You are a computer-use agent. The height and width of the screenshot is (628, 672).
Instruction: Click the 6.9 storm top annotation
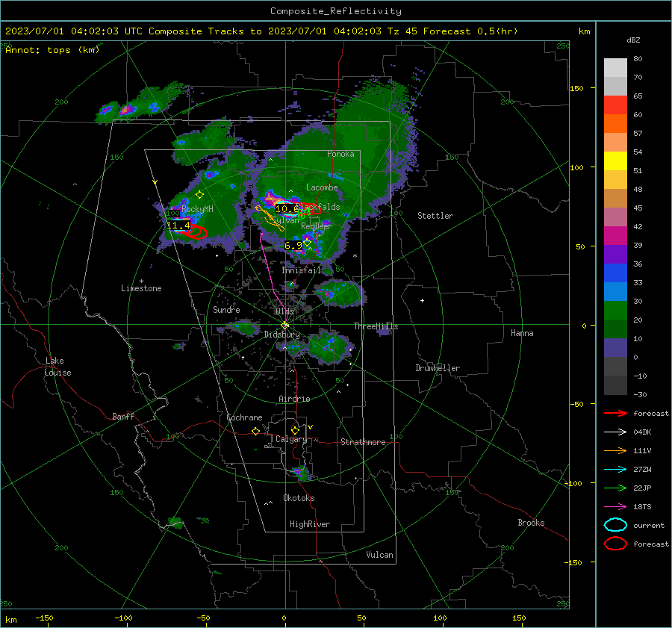pyautogui.click(x=293, y=246)
